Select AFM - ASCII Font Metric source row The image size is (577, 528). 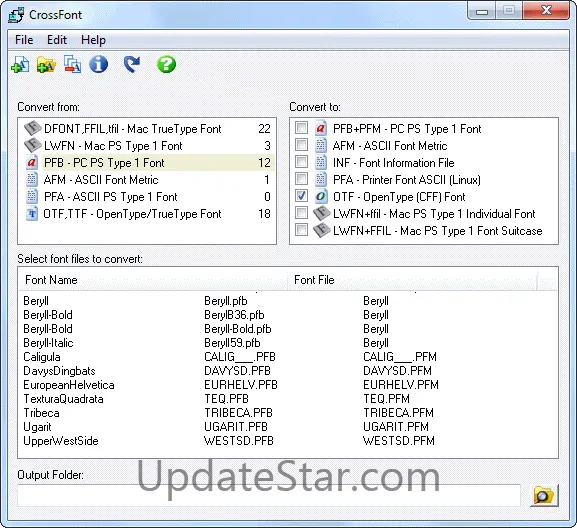[147, 180]
